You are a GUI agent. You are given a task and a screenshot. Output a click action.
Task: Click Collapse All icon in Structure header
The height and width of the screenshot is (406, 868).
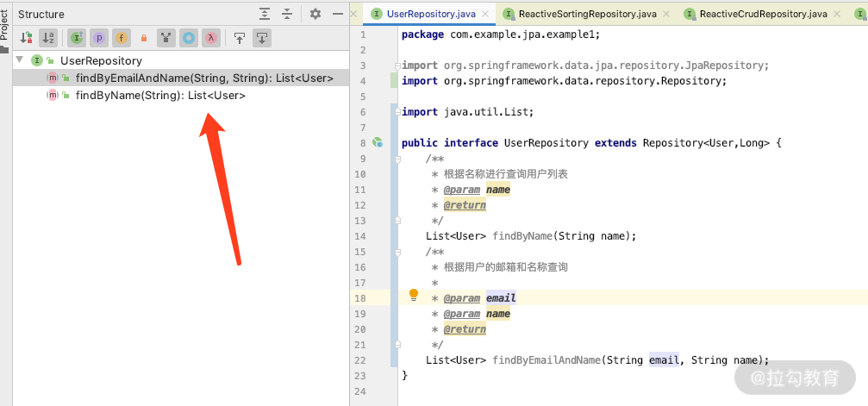click(x=287, y=14)
